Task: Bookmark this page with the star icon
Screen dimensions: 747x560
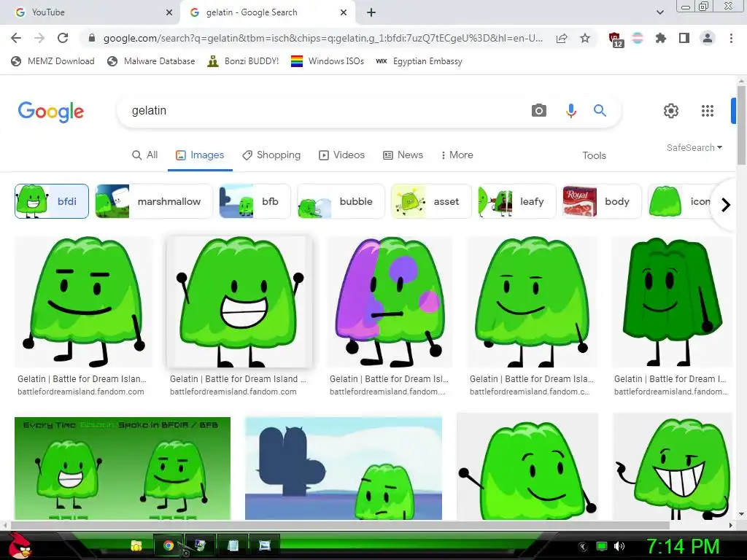Action: [x=585, y=38]
